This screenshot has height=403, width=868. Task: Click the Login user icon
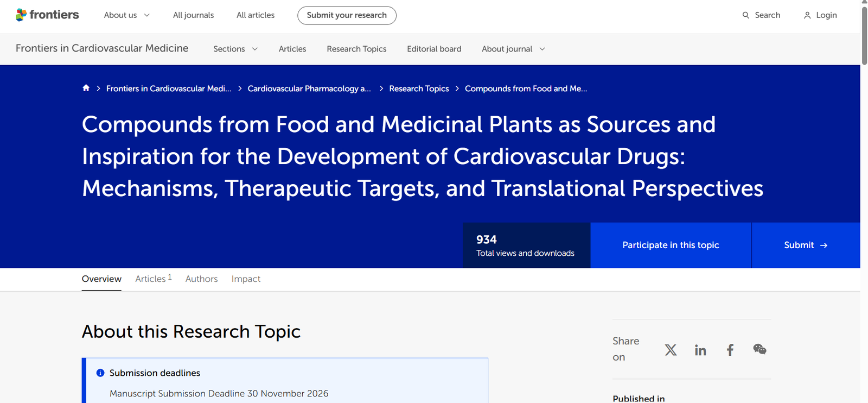(x=807, y=15)
